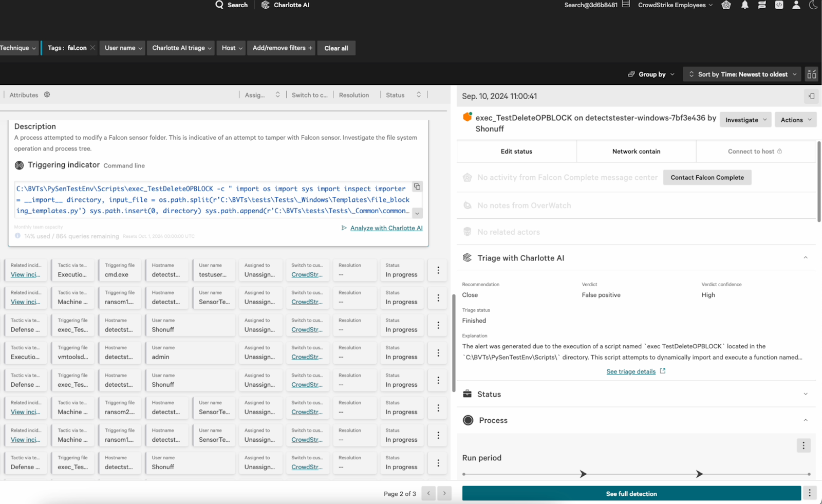The image size is (822, 504).
Task: Click the list icon beside Search@3d6b8481
Action: click(x=626, y=5)
